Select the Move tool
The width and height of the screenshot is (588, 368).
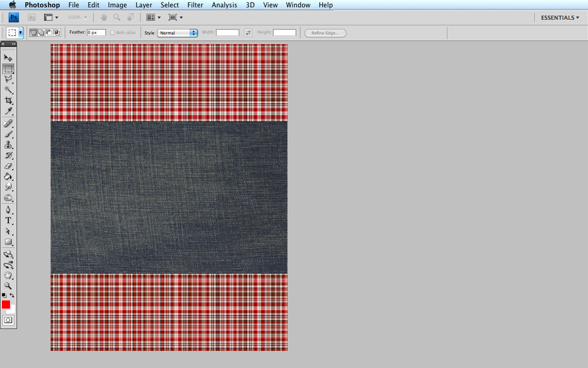(8, 57)
